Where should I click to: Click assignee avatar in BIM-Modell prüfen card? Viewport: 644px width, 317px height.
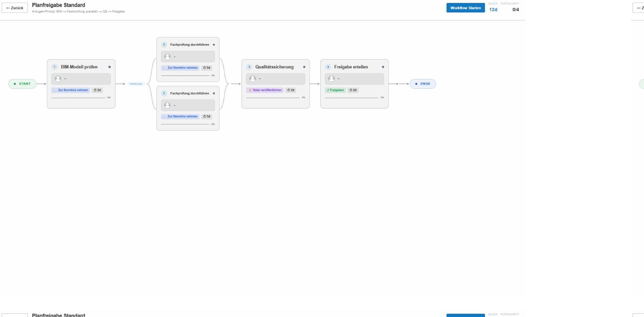tap(58, 79)
